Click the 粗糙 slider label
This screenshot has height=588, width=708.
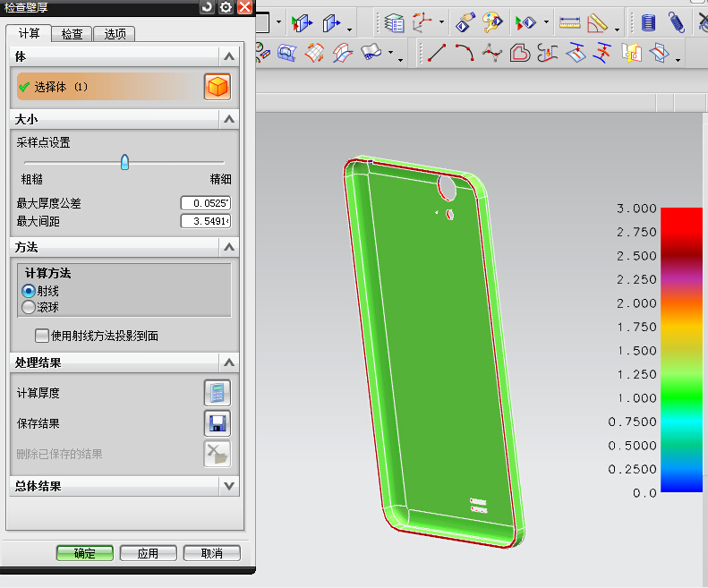pos(31,179)
